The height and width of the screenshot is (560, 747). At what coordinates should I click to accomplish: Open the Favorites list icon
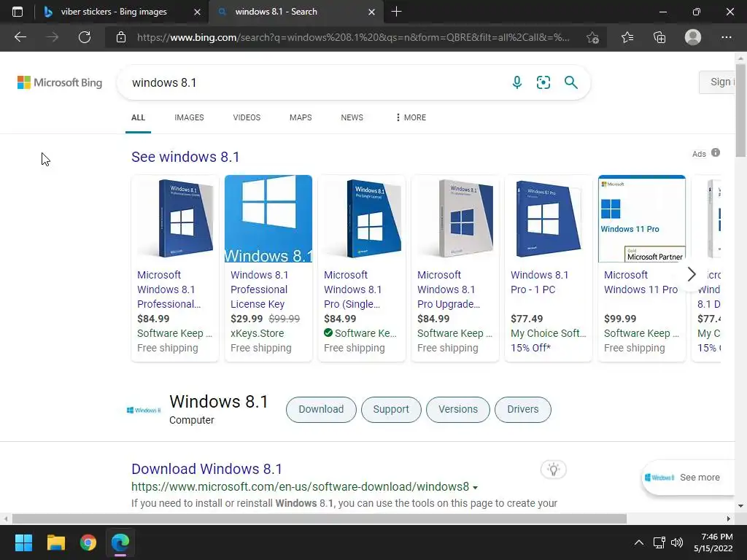pos(627,37)
